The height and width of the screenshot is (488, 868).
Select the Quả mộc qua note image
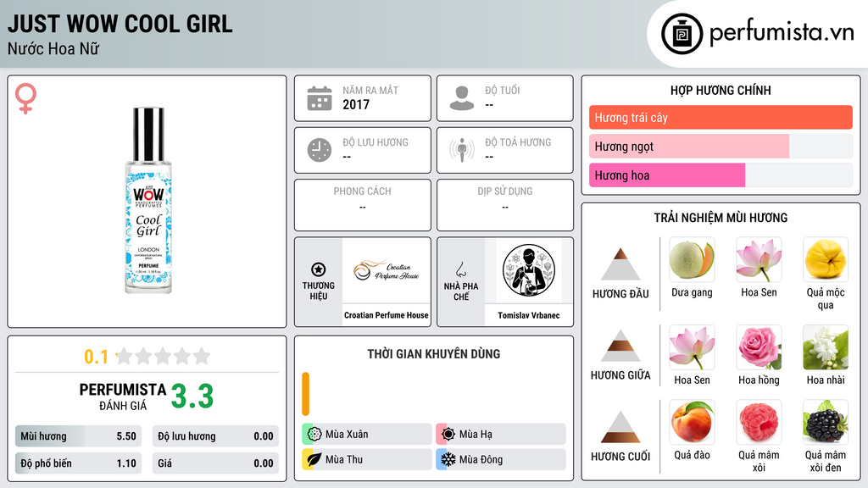coord(826,260)
